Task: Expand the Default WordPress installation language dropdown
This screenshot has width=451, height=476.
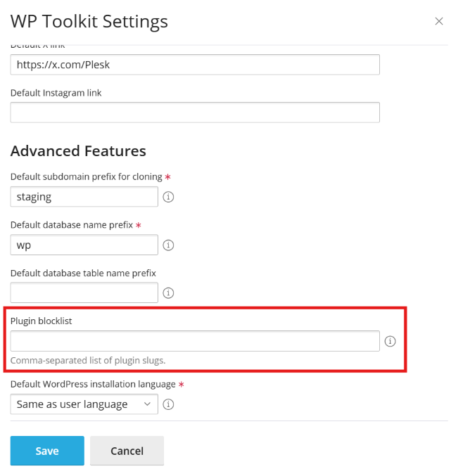Action: [84, 404]
